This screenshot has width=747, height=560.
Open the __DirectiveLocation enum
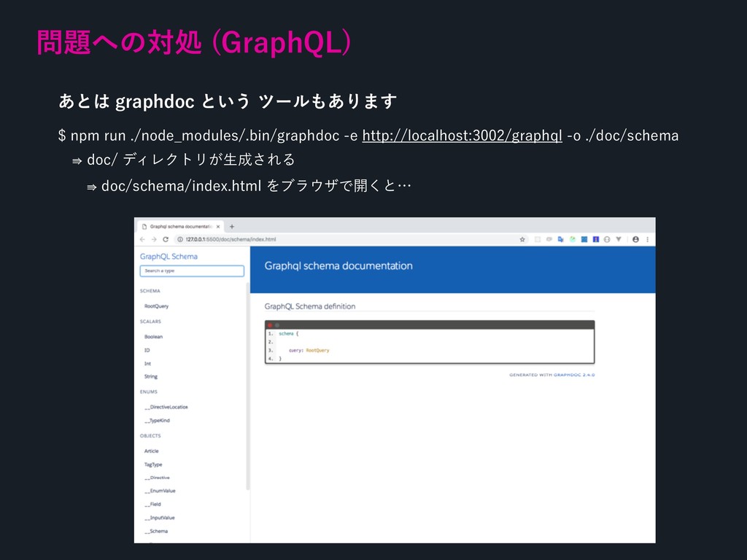click(x=166, y=407)
